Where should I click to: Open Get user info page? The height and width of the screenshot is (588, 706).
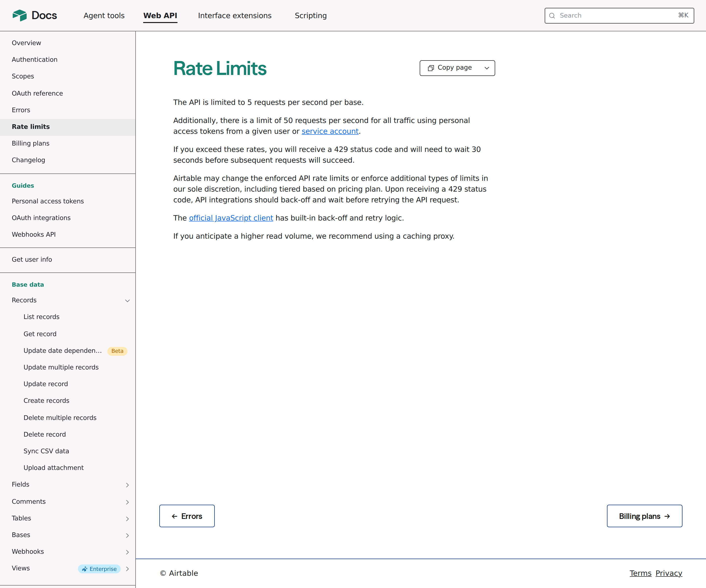click(68, 260)
